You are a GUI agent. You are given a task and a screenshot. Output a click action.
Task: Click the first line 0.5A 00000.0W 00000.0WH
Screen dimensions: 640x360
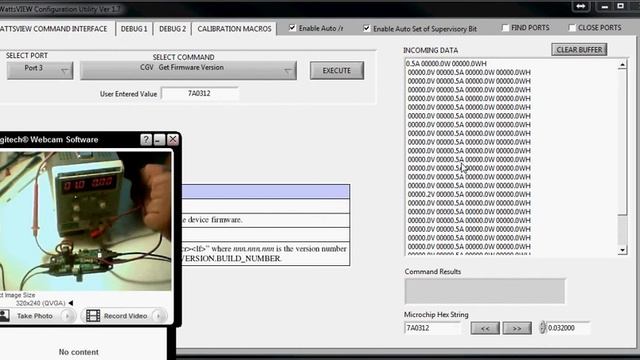click(446, 64)
